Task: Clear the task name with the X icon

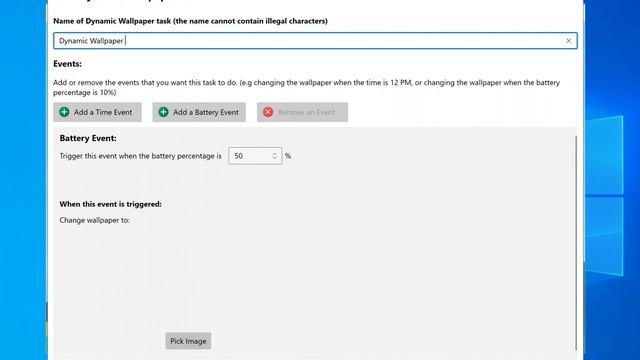Action: 568,41
